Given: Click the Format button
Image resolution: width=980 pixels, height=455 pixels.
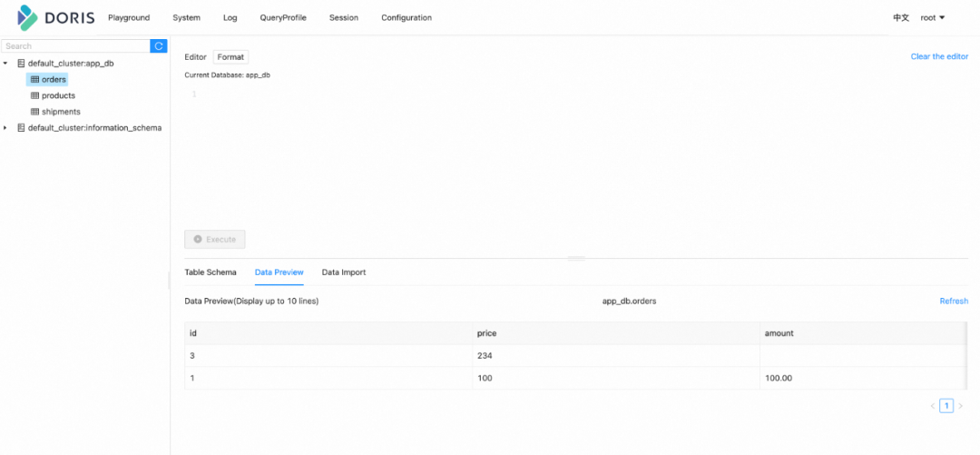Looking at the screenshot, I should point(230,57).
